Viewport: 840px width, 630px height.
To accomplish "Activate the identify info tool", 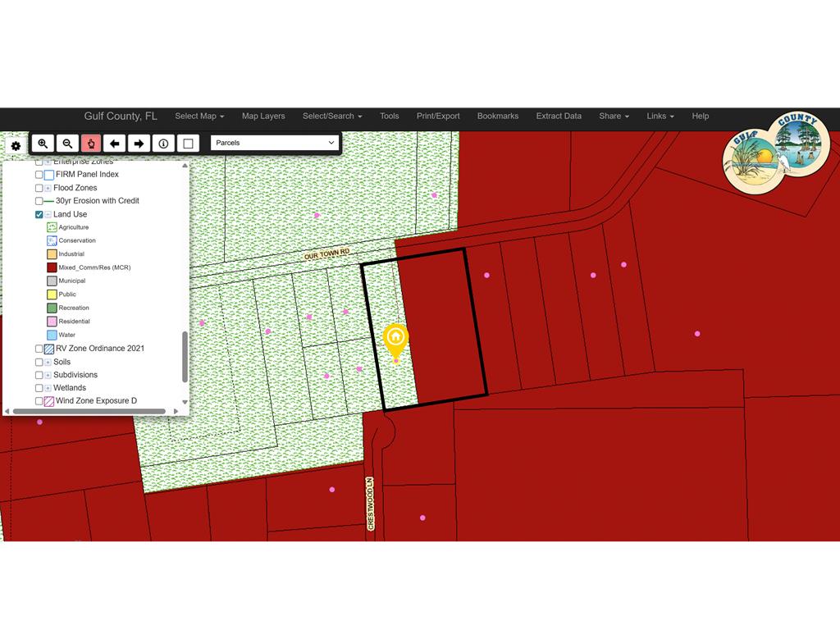I will [163, 144].
